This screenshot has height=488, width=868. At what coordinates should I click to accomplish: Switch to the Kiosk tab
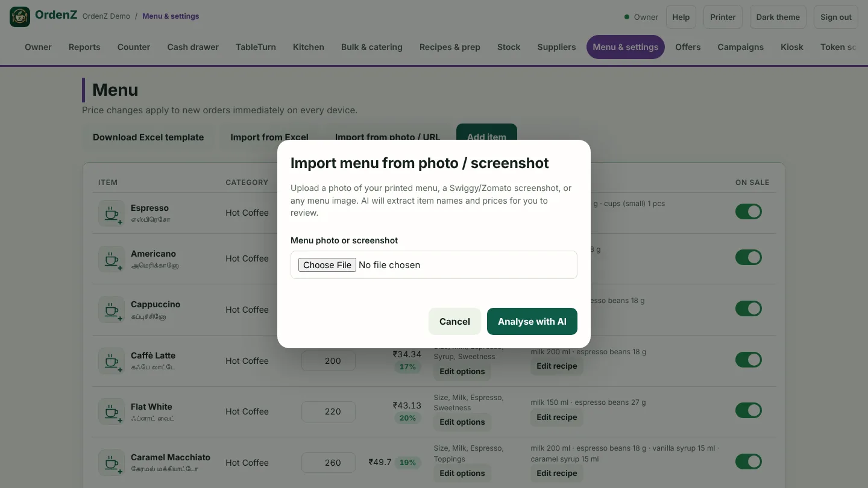pyautogui.click(x=792, y=47)
